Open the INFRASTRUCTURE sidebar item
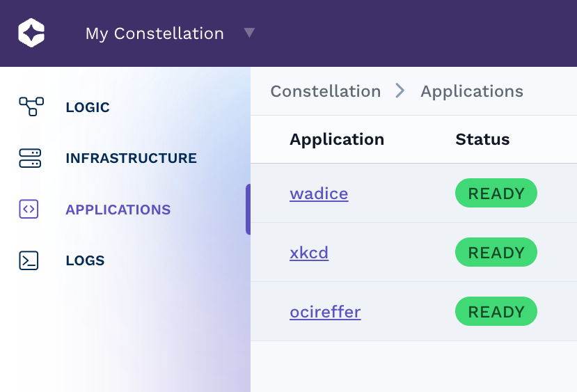This screenshot has width=577, height=392. (131, 158)
